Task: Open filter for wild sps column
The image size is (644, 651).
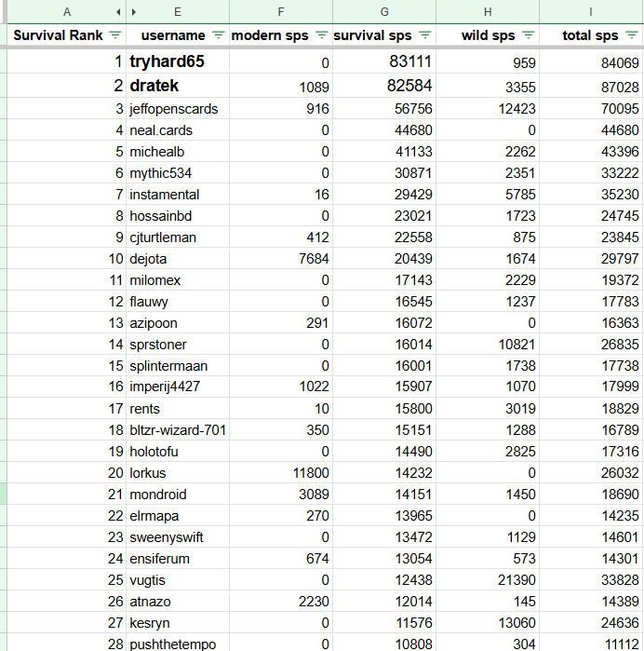Action: 529,35
